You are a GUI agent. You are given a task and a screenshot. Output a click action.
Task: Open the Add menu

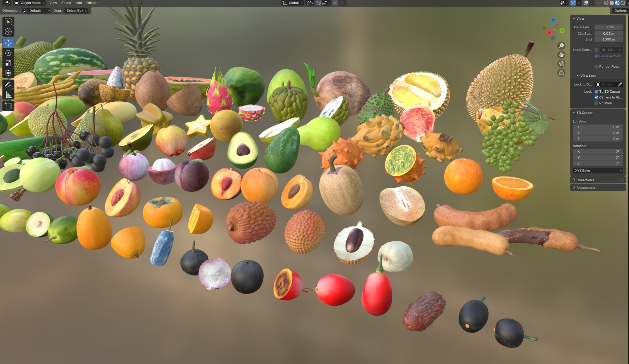[79, 3]
